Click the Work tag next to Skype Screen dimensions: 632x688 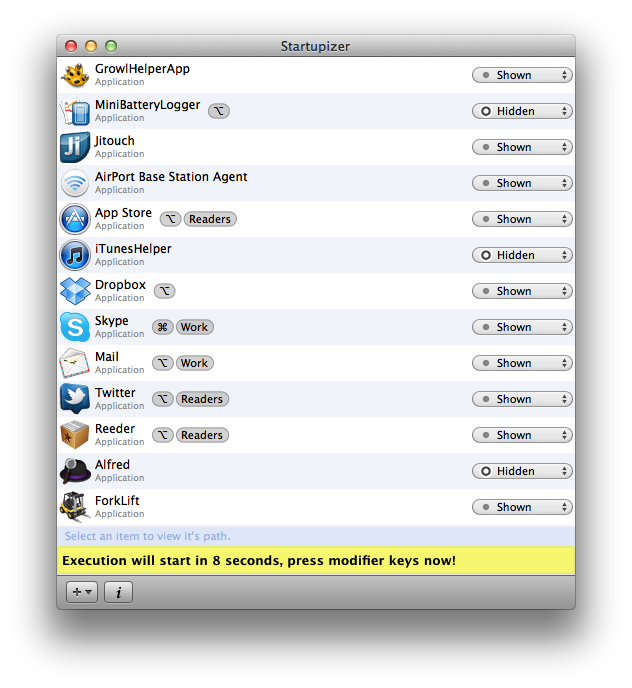coord(194,327)
